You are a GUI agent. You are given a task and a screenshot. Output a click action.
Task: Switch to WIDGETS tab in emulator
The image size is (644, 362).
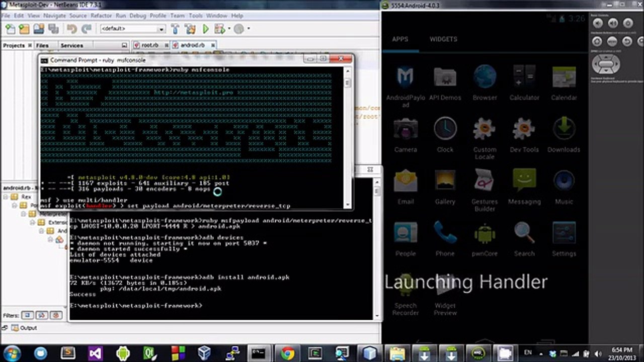coord(443,39)
